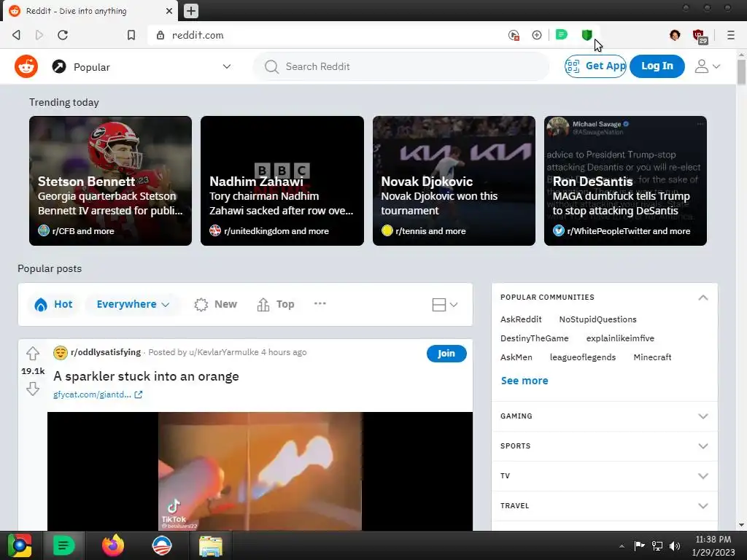Open the Ron DeSantis trending card
This screenshot has width=747, height=560.
(x=625, y=181)
